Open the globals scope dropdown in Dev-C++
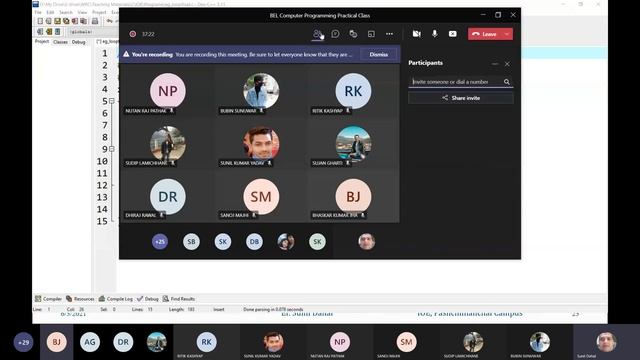The image size is (640, 360). click(x=93, y=31)
